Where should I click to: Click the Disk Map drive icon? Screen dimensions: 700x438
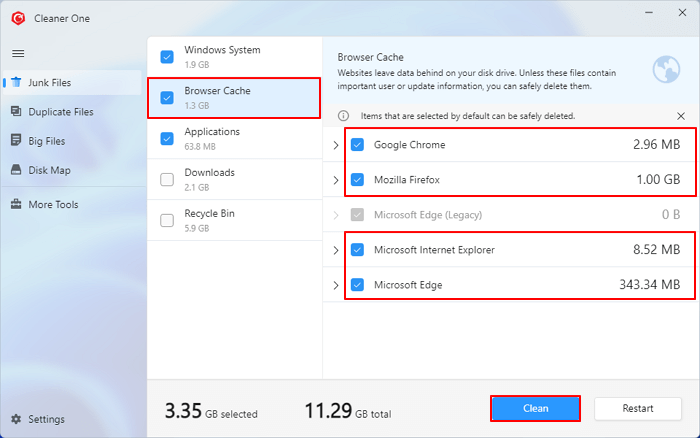point(16,170)
